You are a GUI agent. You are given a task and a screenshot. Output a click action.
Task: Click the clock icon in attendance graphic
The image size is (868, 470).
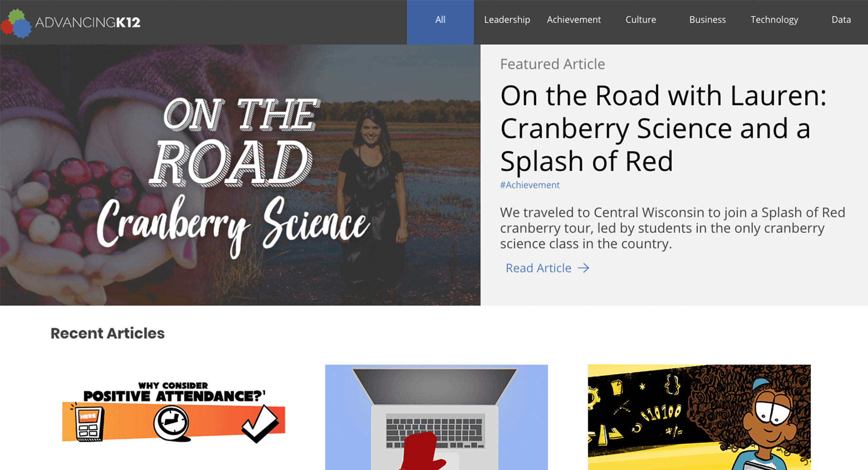pyautogui.click(x=172, y=423)
